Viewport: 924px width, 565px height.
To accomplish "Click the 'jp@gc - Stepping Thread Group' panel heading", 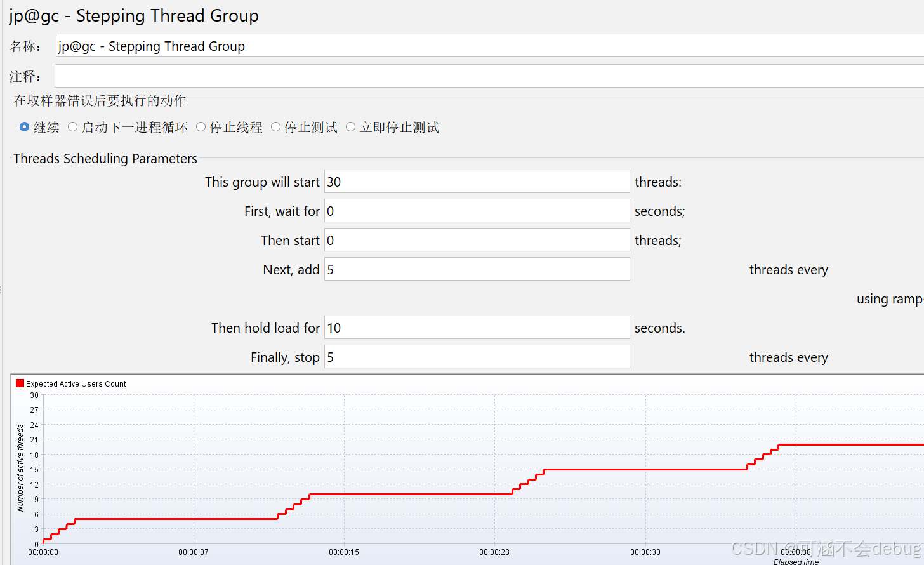I will pos(134,16).
